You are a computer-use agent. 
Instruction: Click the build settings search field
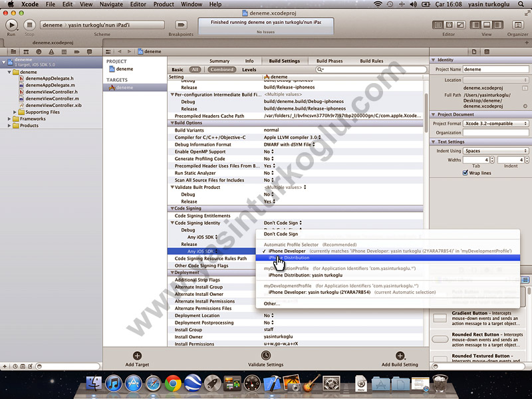[371, 70]
